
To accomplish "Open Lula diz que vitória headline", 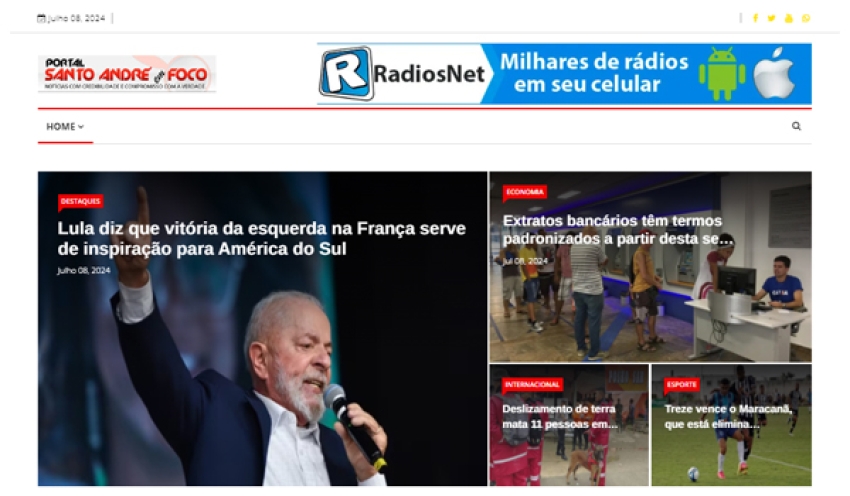I will (261, 239).
